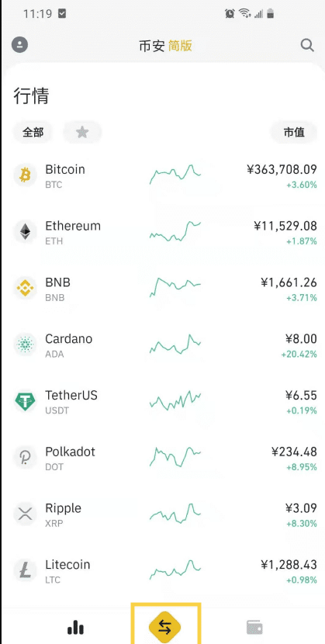The image size is (325, 644).
Task: Tap the Cardano logo icon
Action: [26, 345]
